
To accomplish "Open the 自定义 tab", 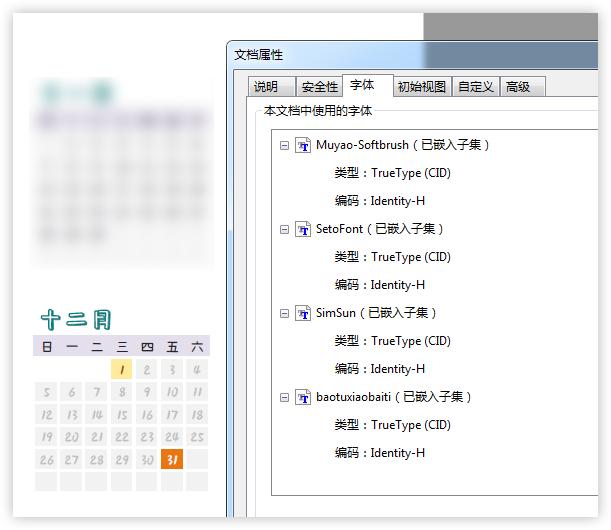I will pos(476,87).
